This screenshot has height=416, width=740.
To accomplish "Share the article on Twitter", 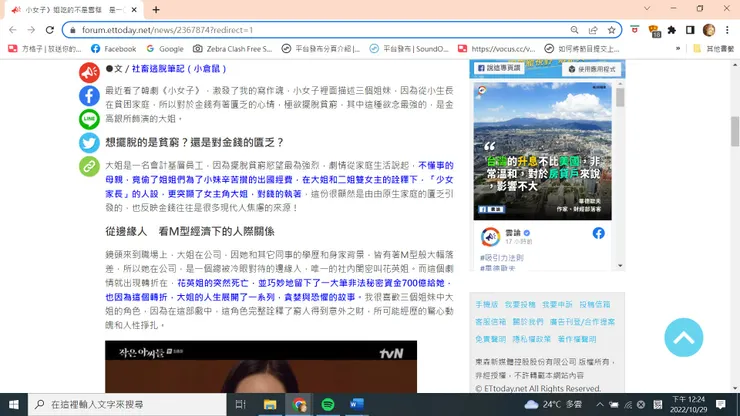I will click(89, 143).
